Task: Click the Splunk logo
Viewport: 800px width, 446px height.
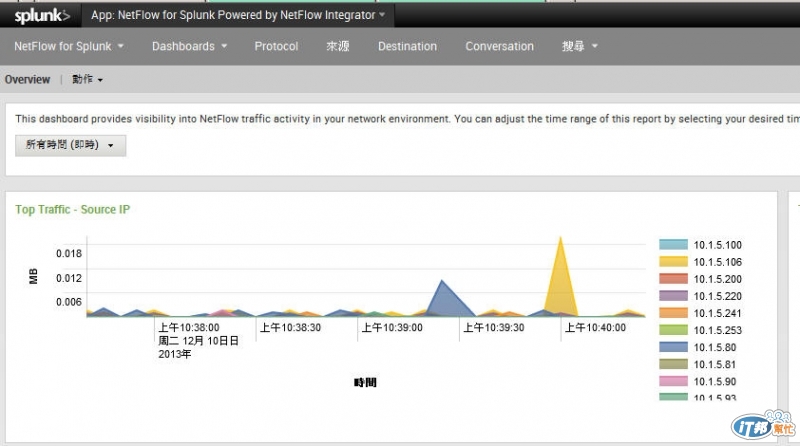Action: 42,15
